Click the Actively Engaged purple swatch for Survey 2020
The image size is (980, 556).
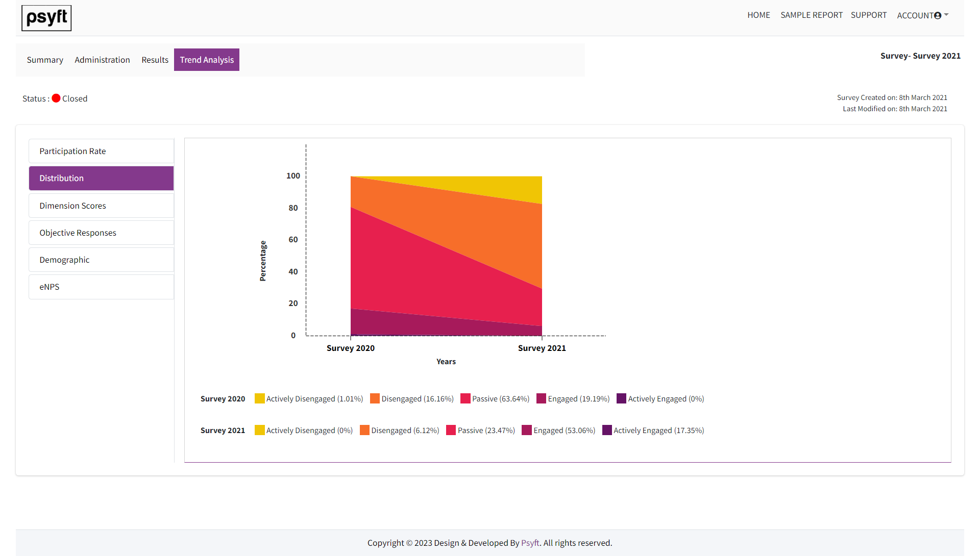click(x=621, y=398)
